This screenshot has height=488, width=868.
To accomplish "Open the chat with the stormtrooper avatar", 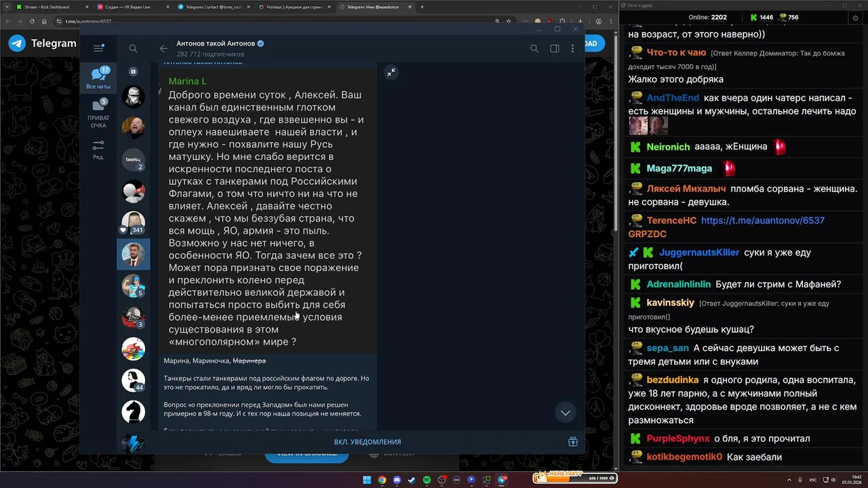I will point(134,96).
